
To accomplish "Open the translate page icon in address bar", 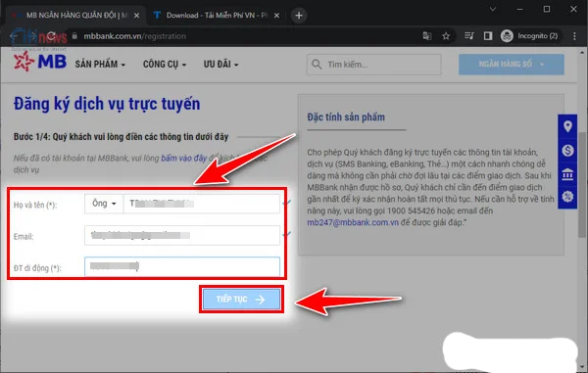I will (x=426, y=36).
